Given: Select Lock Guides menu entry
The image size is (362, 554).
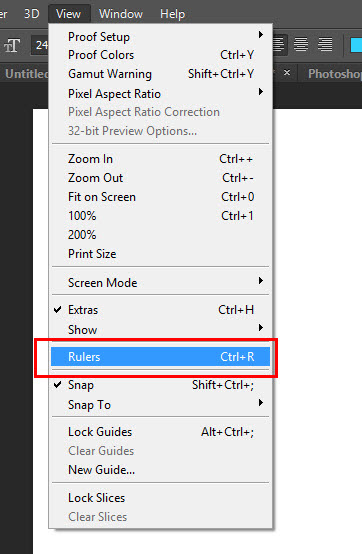Looking at the screenshot, I should click(x=160, y=432).
